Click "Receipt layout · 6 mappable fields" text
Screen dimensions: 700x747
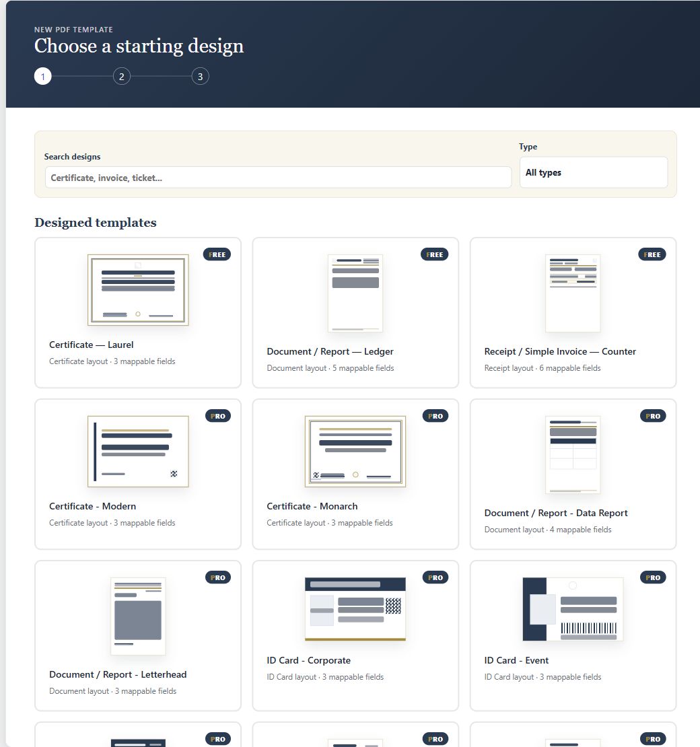coord(542,368)
